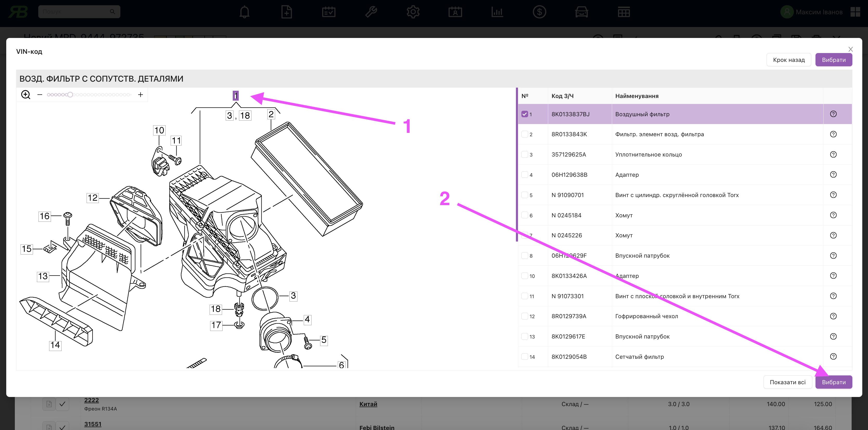Click the zoom in plus icon
The height and width of the screenshot is (430, 868).
click(x=25, y=94)
